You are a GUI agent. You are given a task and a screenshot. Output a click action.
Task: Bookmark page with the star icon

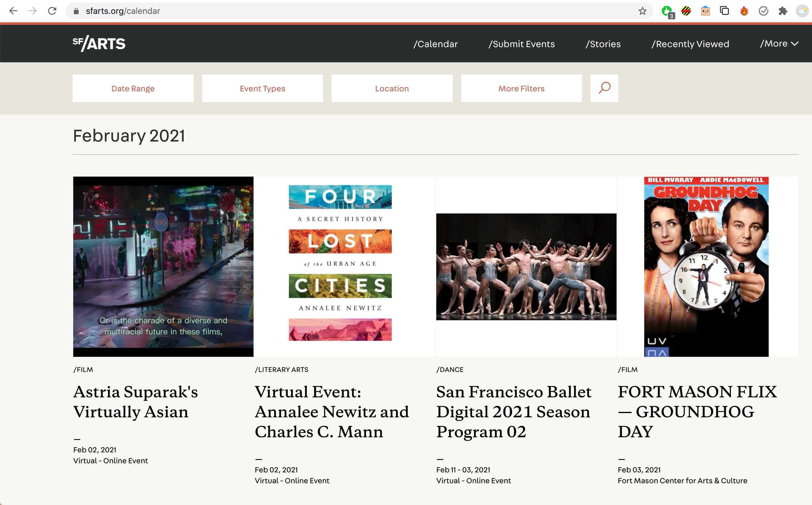coord(642,11)
